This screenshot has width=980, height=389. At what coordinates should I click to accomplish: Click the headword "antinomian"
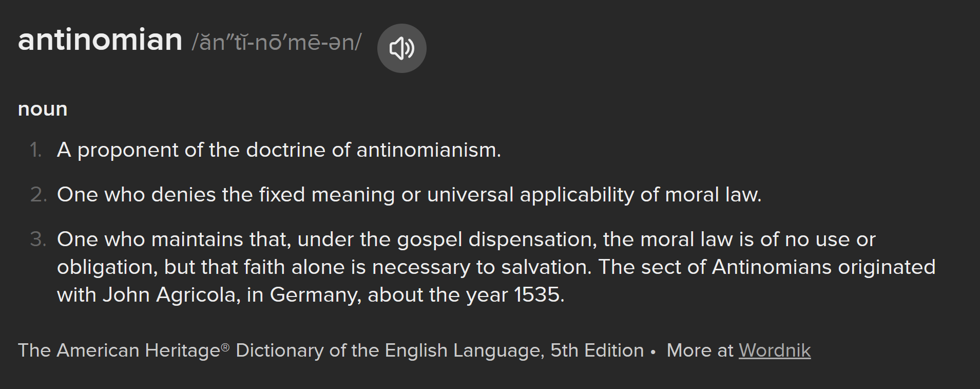[x=100, y=40]
